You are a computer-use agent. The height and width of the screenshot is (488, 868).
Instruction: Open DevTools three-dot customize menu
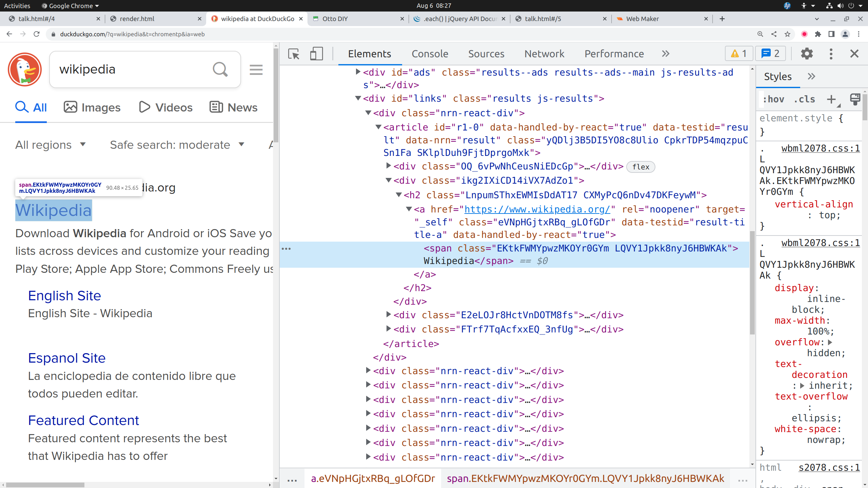coord(831,54)
